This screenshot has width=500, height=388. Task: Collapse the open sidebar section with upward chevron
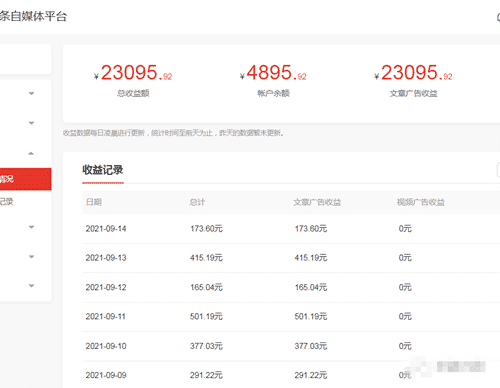(31, 153)
